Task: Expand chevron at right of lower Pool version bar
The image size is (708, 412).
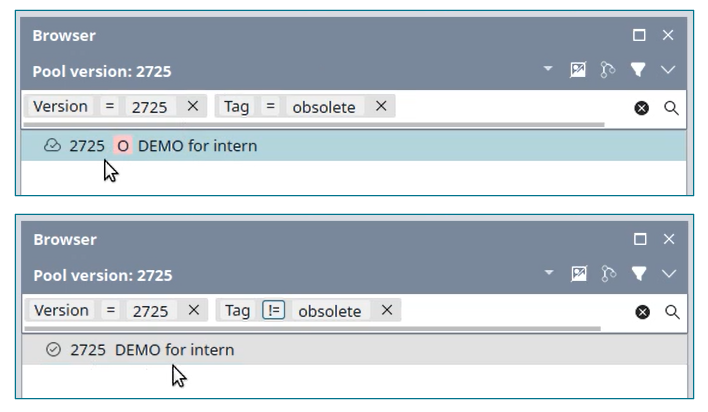Action: 669,274
